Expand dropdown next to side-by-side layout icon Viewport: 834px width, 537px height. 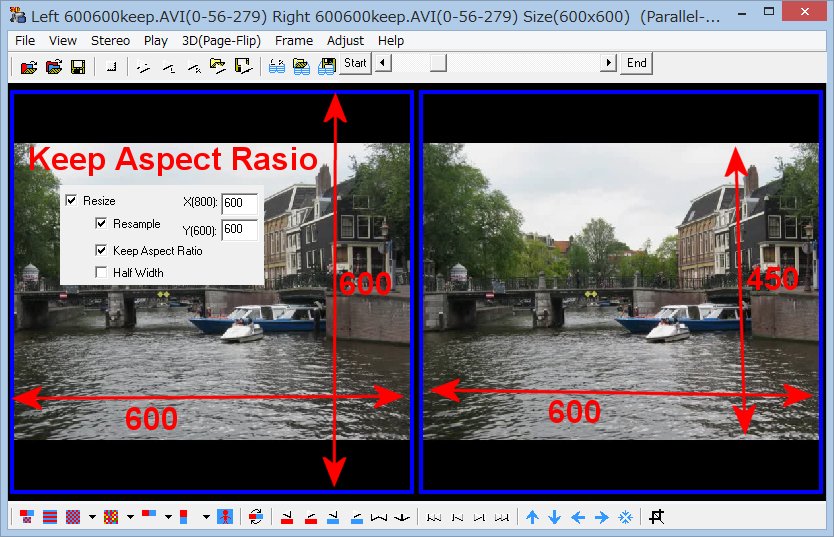(168, 516)
